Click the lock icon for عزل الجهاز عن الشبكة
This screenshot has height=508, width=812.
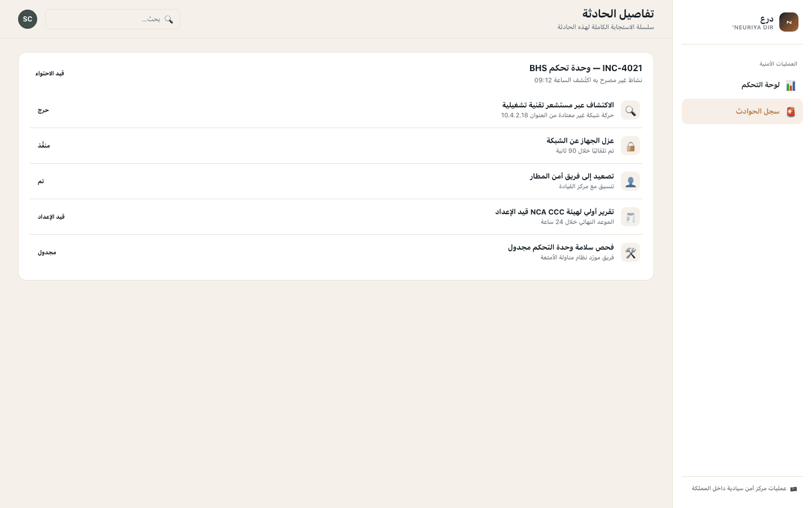(630, 146)
